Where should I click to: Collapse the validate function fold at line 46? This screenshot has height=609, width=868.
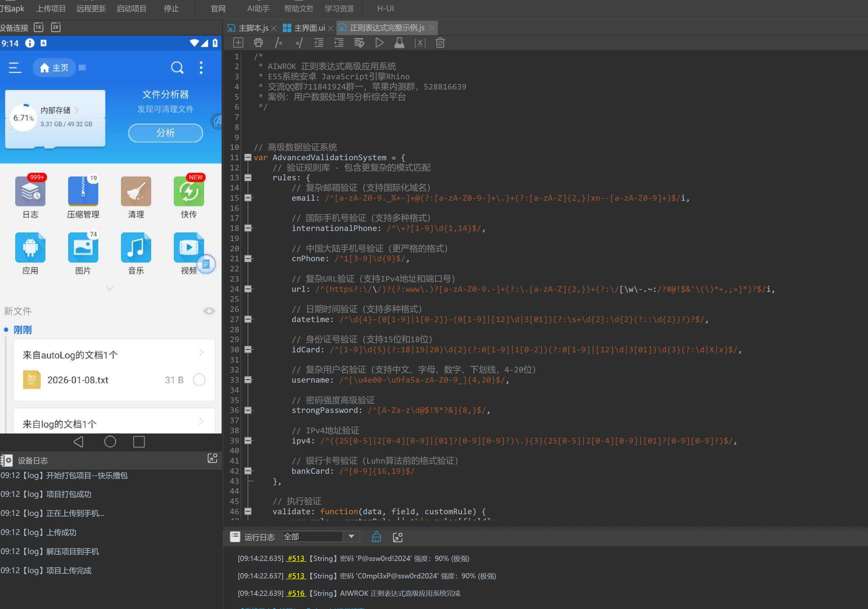pyautogui.click(x=248, y=511)
